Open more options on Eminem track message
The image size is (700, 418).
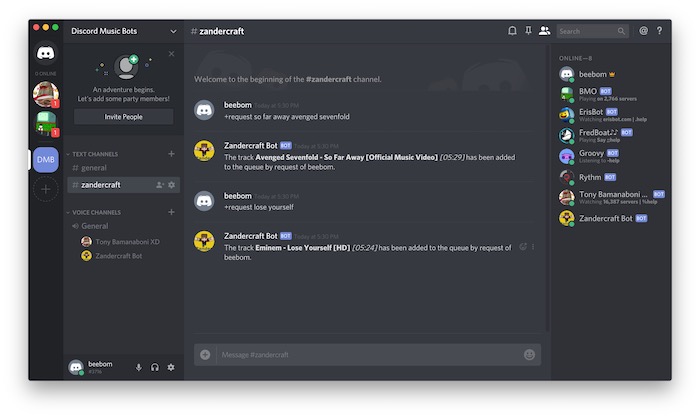click(x=533, y=247)
